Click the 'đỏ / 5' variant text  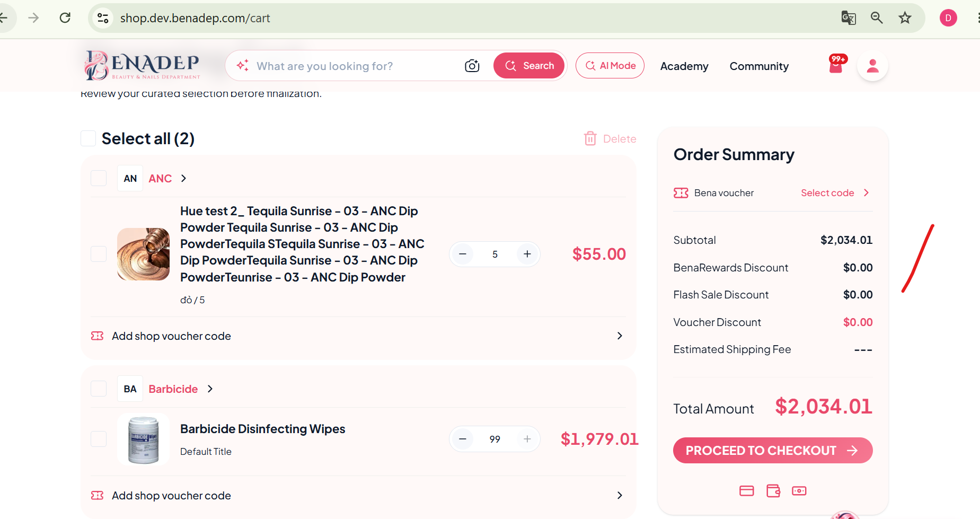(192, 300)
